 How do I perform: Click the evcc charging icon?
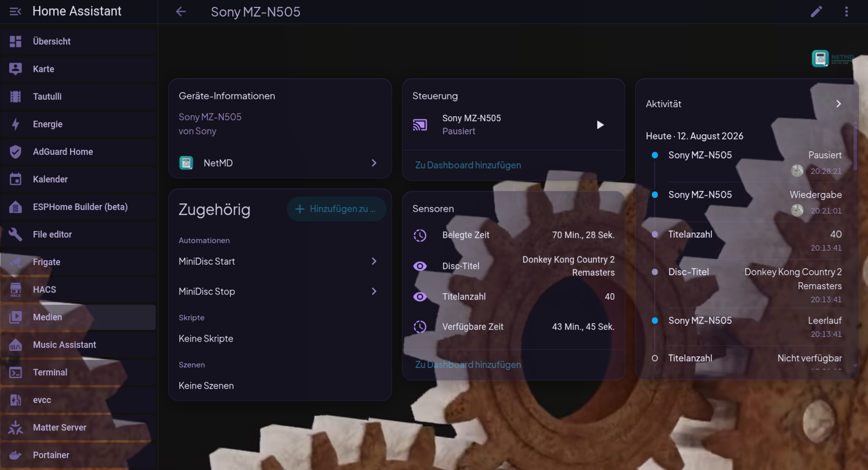tap(16, 400)
